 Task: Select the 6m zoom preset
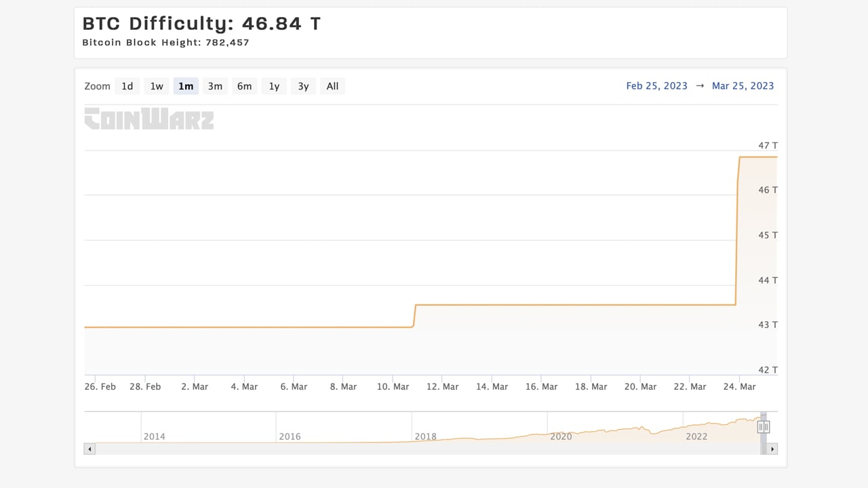[244, 86]
